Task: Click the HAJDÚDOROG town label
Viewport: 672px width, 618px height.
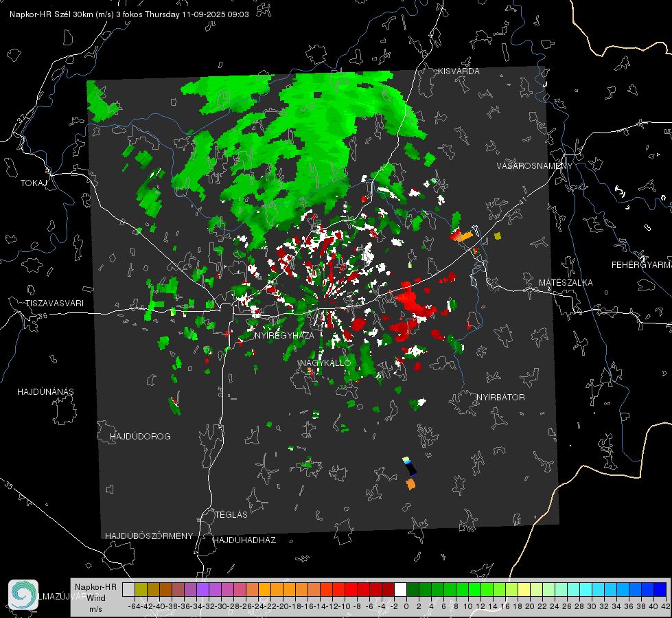Action: click(x=140, y=437)
